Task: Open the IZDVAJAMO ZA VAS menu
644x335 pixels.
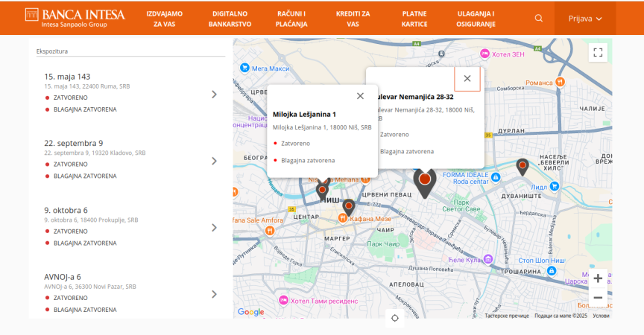Action: (164, 19)
